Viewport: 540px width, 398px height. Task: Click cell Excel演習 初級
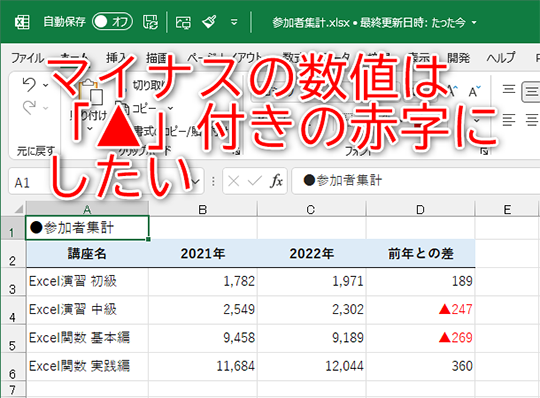click(x=87, y=282)
